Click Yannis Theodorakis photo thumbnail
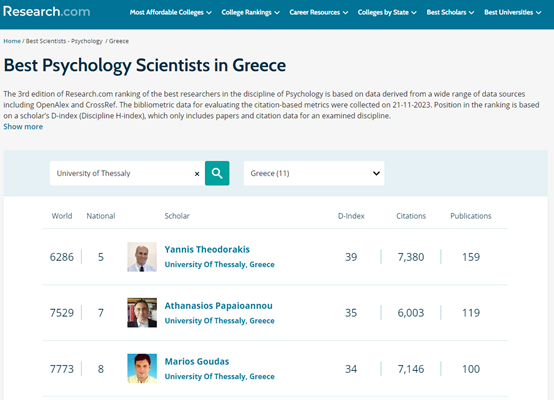 point(142,257)
